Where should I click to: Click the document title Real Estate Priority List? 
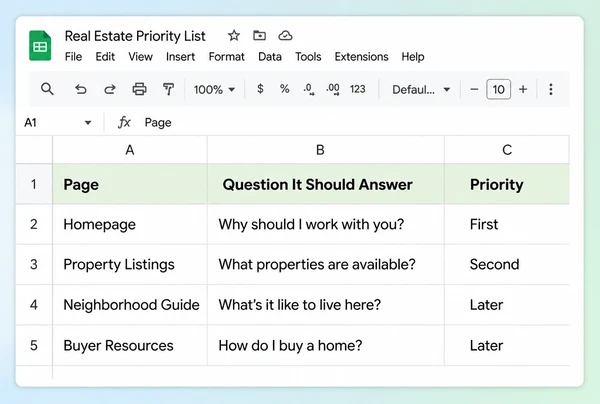[x=135, y=36]
